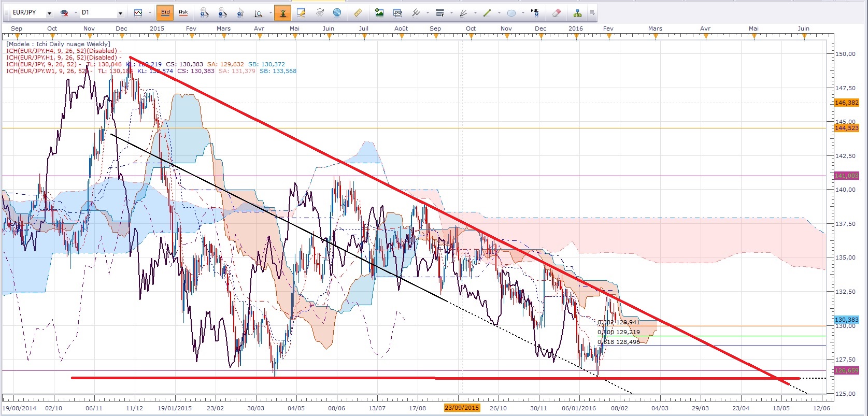Select the green trend line tool

coord(487,12)
